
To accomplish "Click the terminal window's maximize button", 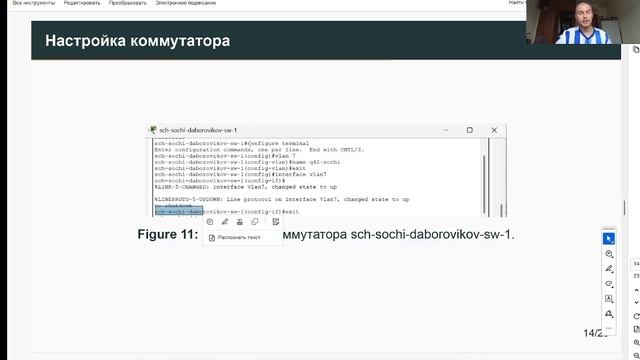I will [469, 130].
